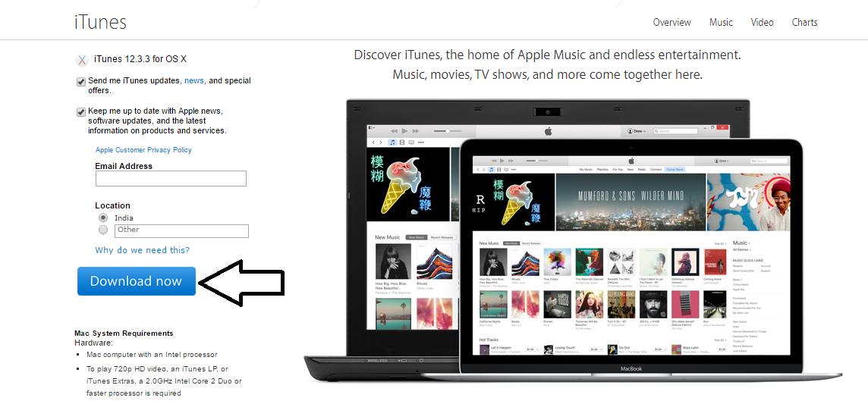The image size is (868, 404).
Task: Open the Charts tab in top navigation
Action: pyautogui.click(x=804, y=23)
